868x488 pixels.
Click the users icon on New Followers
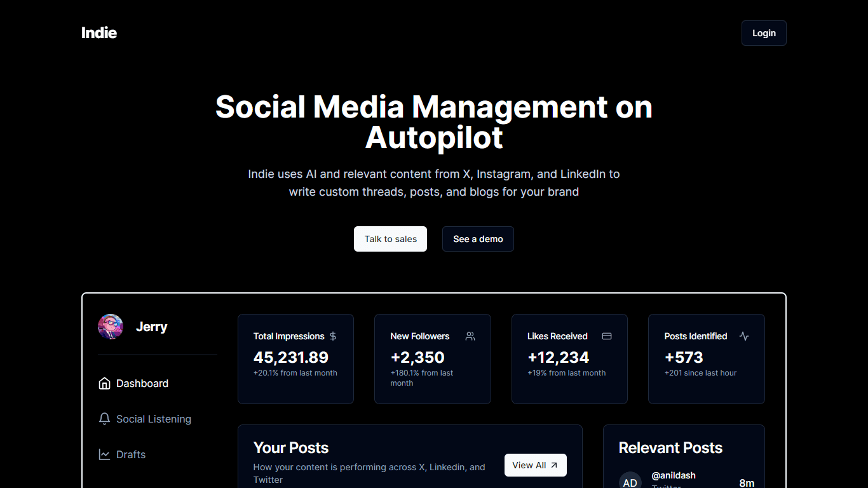click(470, 336)
